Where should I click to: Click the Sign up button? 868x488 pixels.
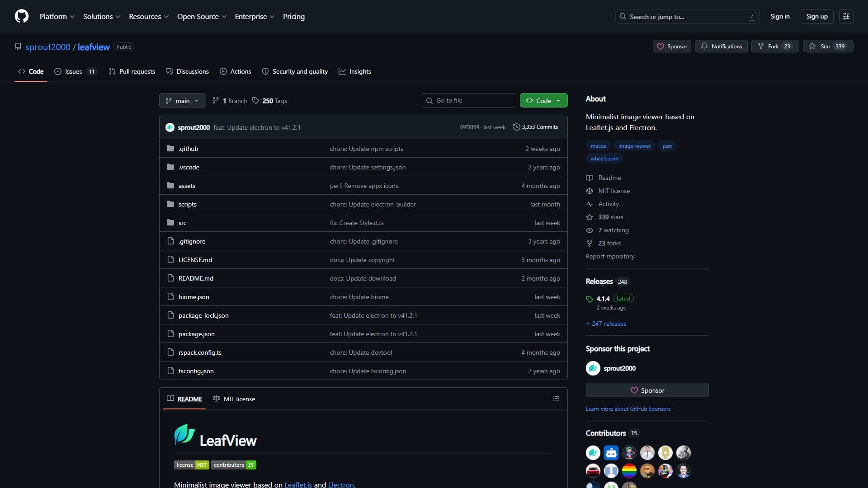point(816,16)
